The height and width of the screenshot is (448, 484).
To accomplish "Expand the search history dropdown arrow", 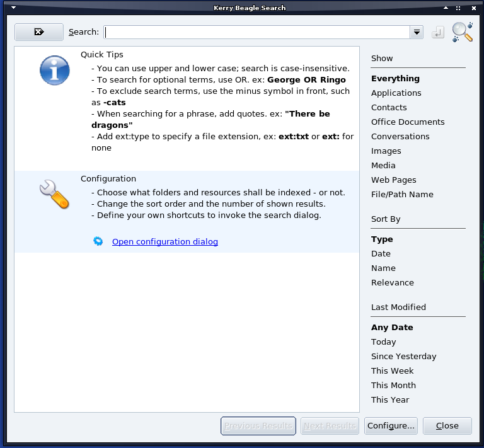I will (417, 32).
